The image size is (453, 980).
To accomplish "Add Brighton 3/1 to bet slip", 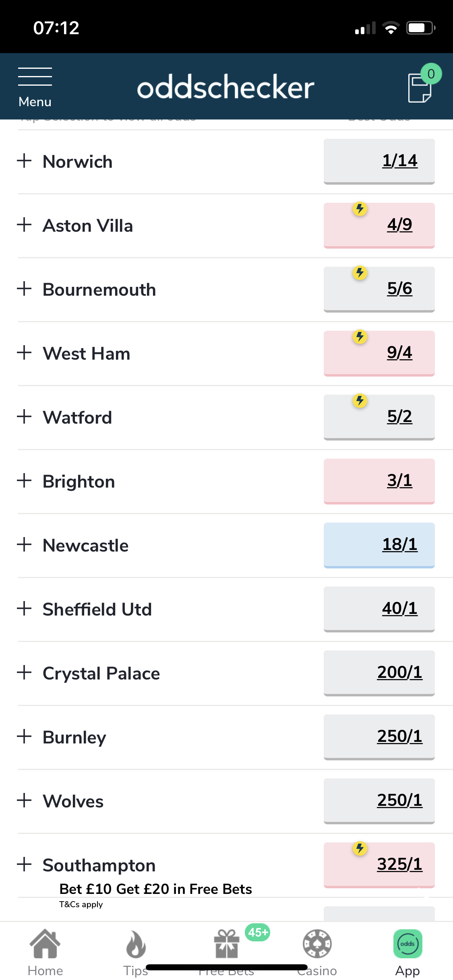I will tap(379, 481).
